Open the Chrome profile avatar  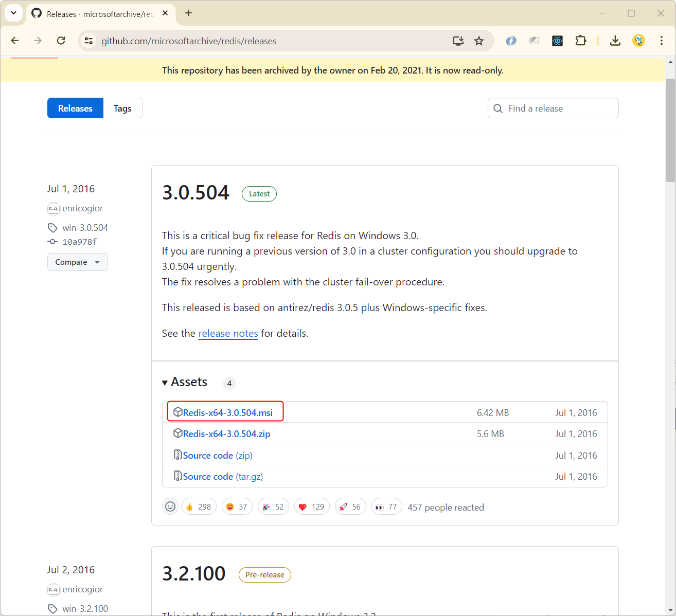pos(638,41)
